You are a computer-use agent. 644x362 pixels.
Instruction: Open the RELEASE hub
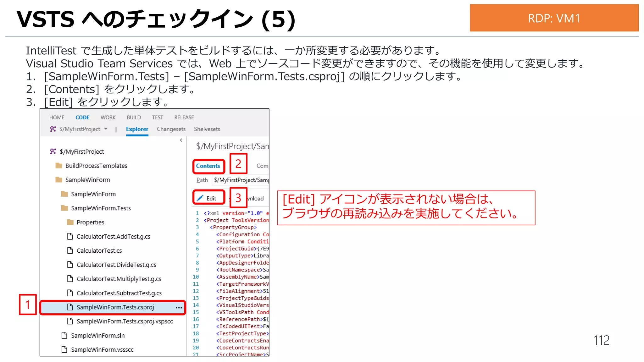pos(184,118)
